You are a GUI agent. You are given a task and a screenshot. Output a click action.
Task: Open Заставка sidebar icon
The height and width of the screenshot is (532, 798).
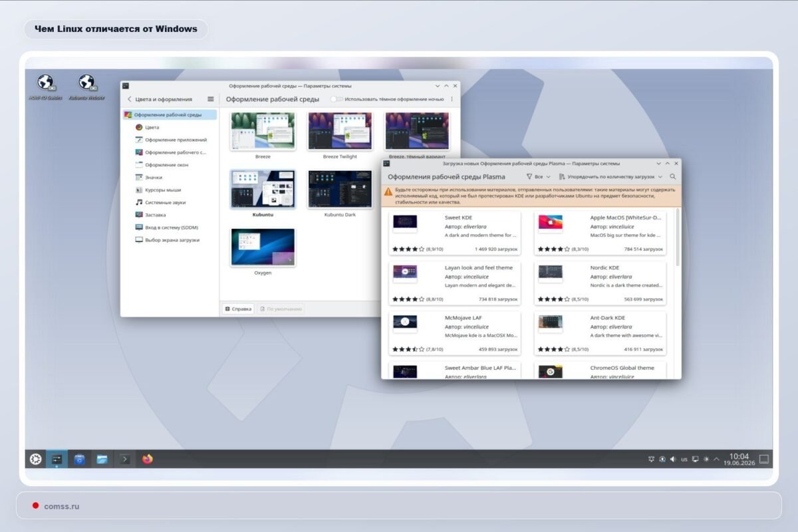(138, 215)
